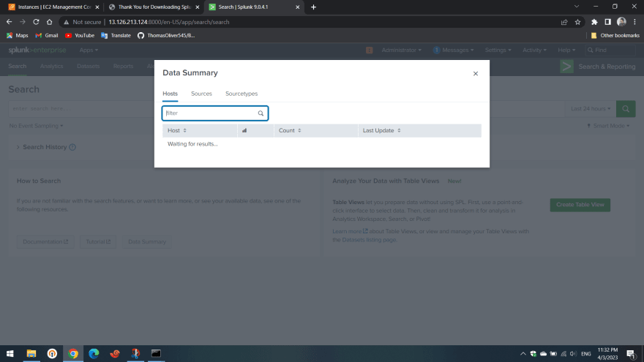Click the share page icon

point(564,22)
